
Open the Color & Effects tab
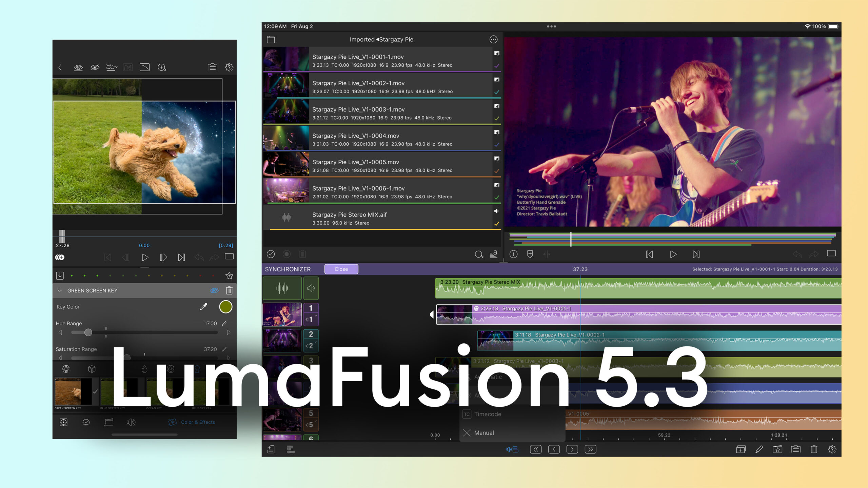tap(192, 422)
